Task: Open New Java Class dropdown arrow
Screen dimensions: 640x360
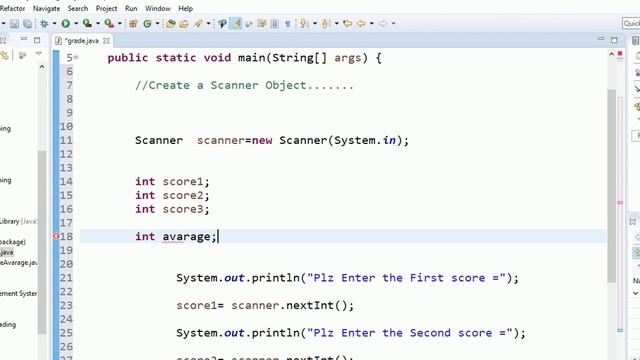Action: tap(157, 24)
